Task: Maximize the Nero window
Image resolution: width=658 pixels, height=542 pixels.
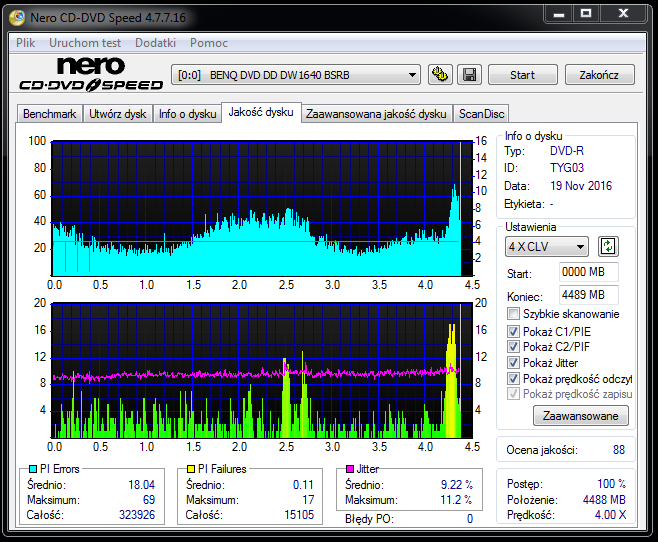Action: (x=586, y=14)
